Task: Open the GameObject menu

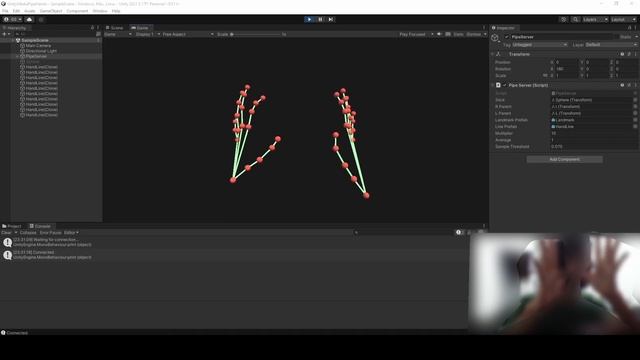Action: pyautogui.click(x=51, y=11)
